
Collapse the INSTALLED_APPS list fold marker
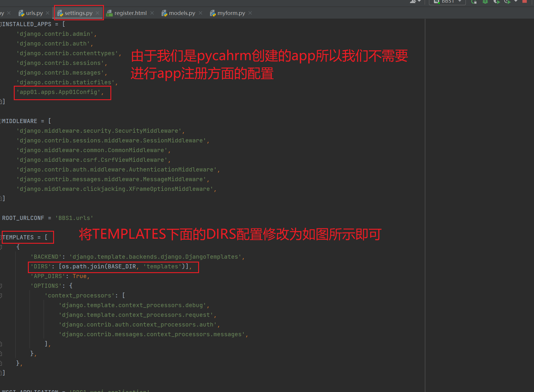click(1, 24)
